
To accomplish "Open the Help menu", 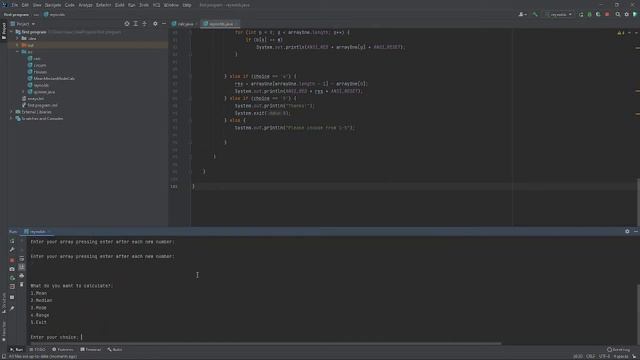I will pos(187,5).
